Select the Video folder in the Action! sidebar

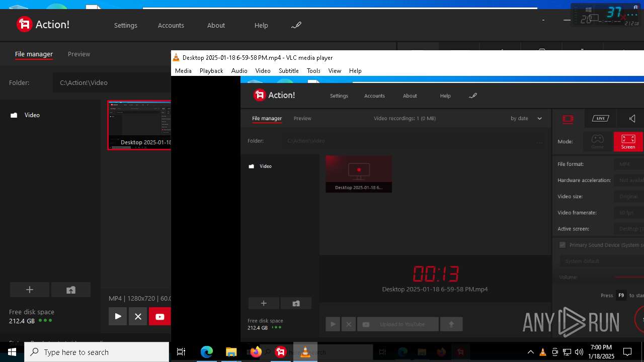click(25, 115)
